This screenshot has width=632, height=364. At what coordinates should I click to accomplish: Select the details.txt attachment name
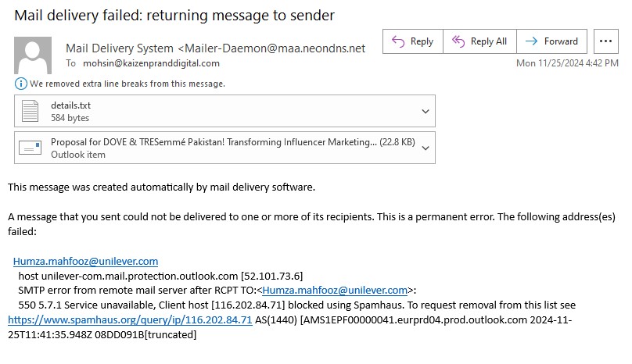point(65,105)
